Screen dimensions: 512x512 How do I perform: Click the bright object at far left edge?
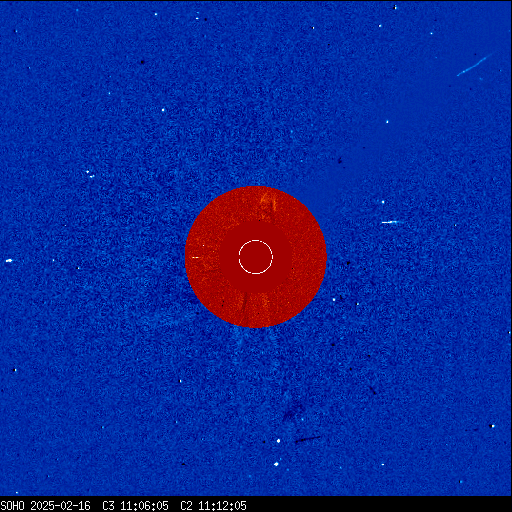(x=9, y=261)
